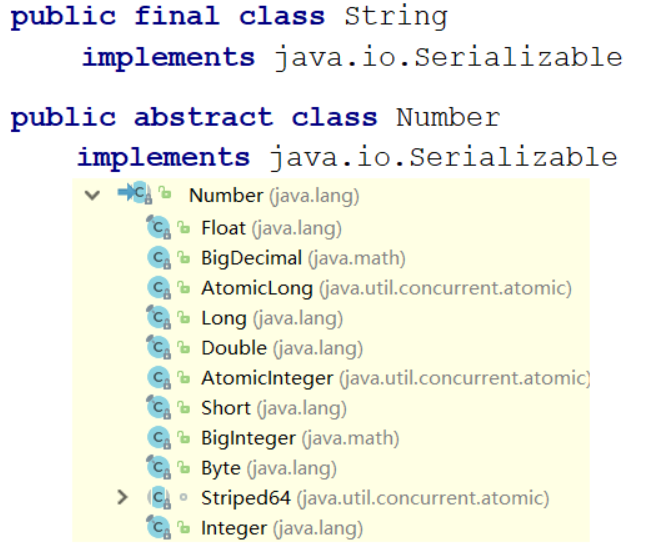Select Byte (java.lang) entry
The image size is (653, 552).
coord(269,468)
